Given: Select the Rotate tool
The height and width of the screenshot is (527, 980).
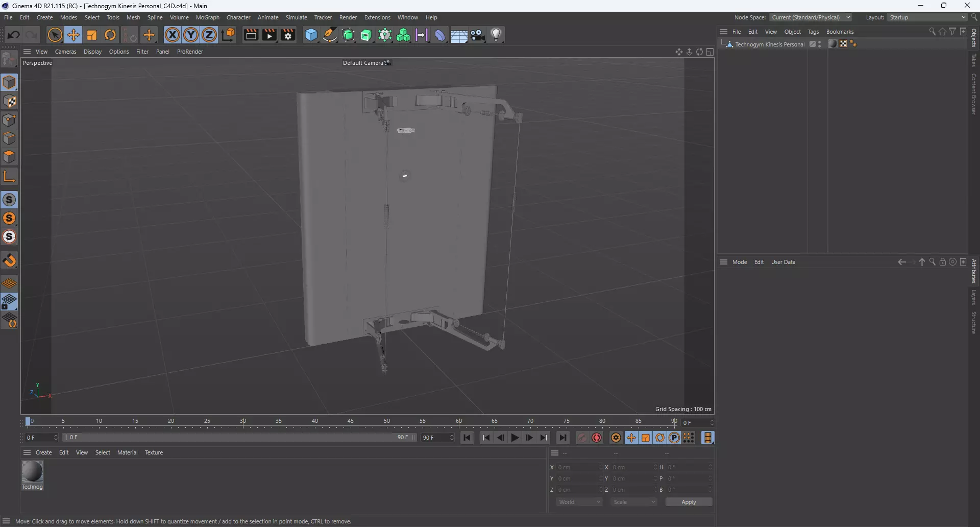Looking at the screenshot, I should click(110, 35).
